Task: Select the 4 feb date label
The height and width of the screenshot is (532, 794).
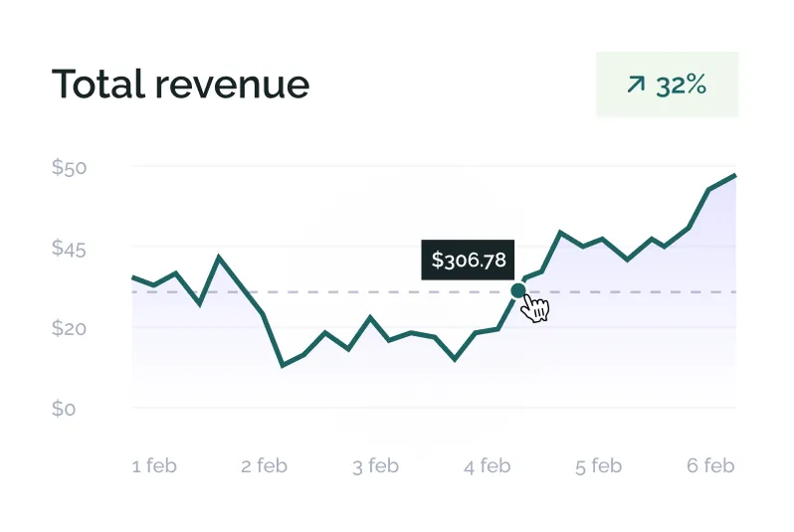Action: pos(487,465)
